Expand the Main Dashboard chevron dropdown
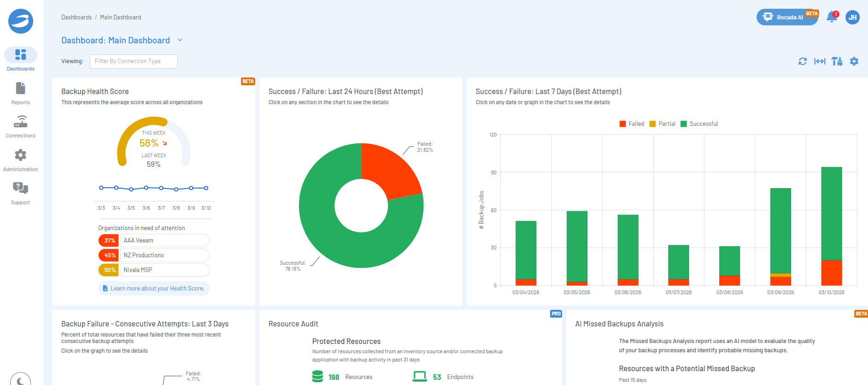 [x=180, y=40]
